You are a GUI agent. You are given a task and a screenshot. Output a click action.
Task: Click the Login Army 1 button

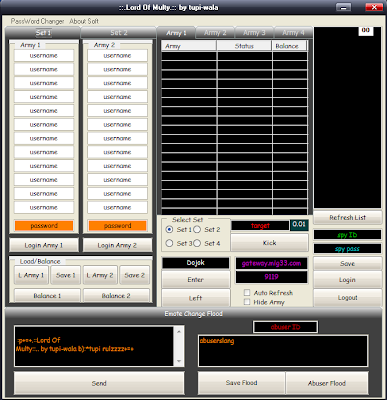(x=44, y=245)
